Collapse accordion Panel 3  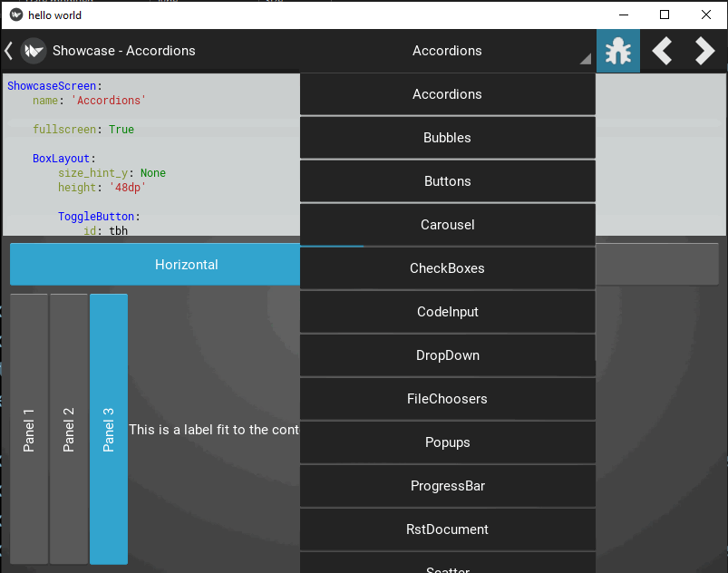click(109, 429)
